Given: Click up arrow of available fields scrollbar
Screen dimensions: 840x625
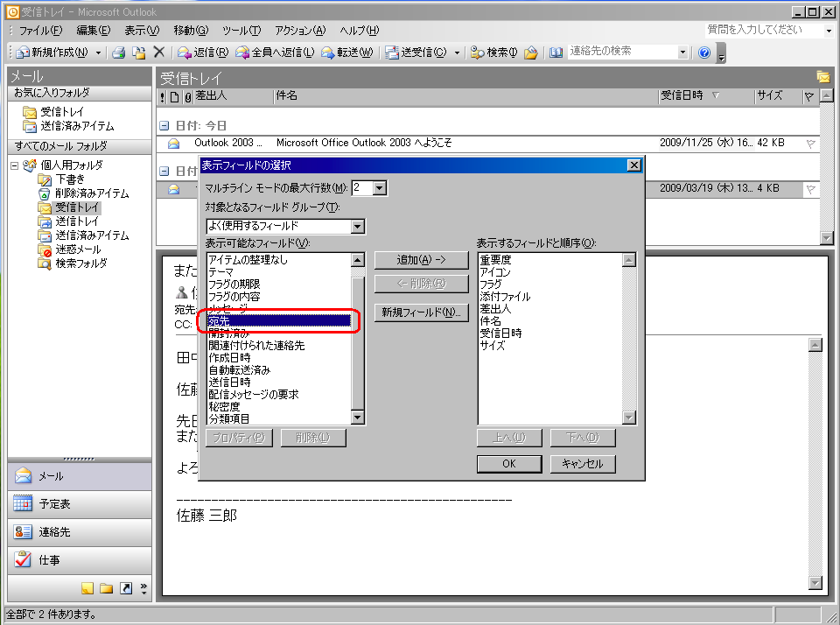Looking at the screenshot, I should coord(357,260).
